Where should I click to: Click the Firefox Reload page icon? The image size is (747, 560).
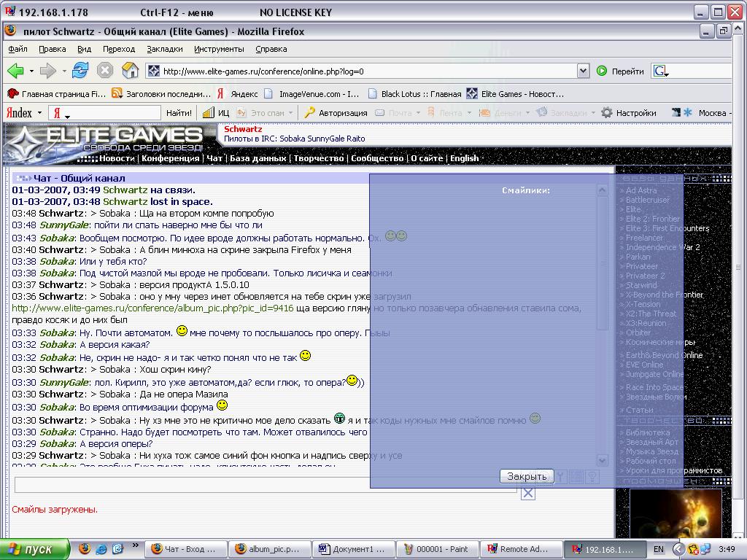[80, 71]
